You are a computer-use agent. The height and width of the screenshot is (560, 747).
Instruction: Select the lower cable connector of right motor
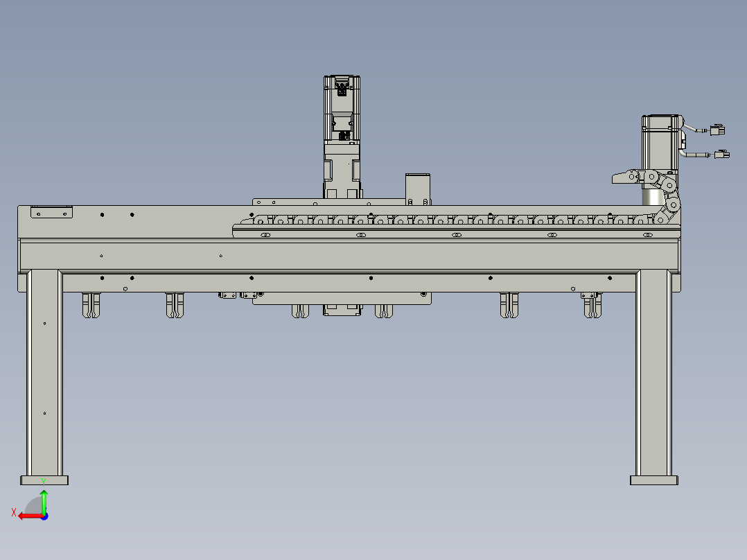tap(722, 154)
